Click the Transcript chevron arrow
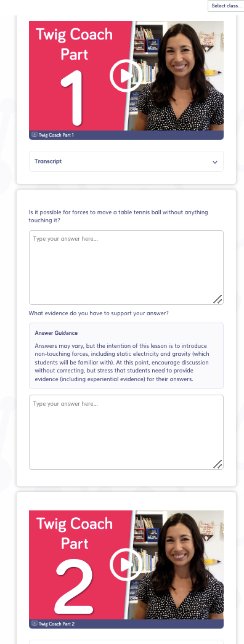The image size is (244, 644). (215, 162)
